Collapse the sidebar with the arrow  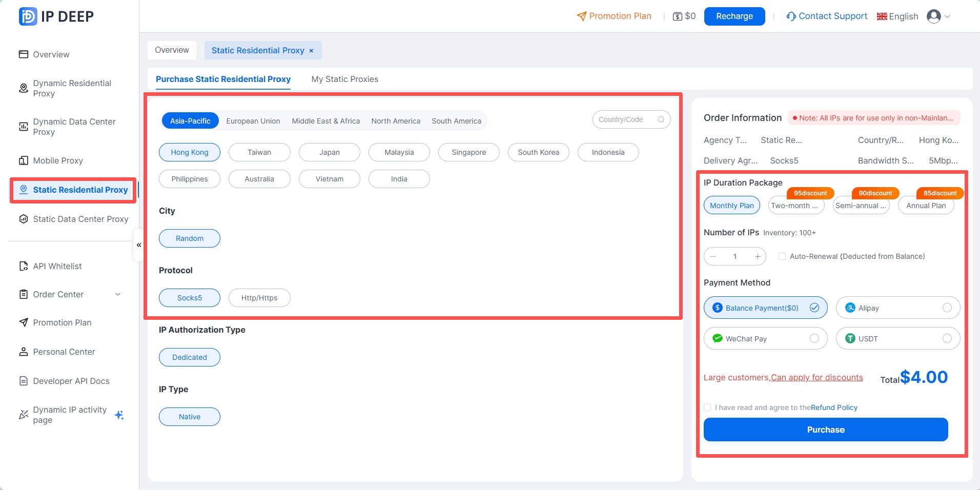[x=138, y=245]
